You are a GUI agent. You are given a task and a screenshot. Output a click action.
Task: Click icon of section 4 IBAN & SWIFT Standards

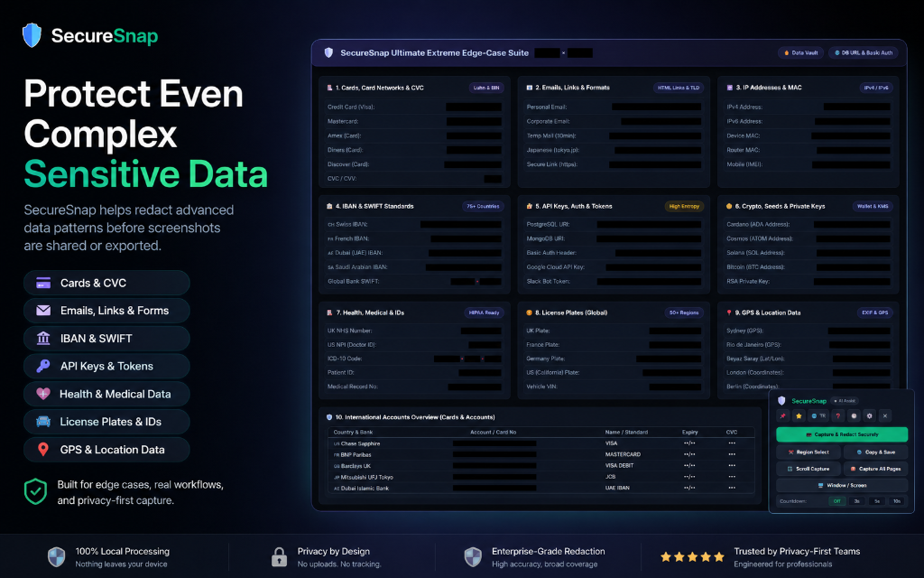tap(329, 207)
